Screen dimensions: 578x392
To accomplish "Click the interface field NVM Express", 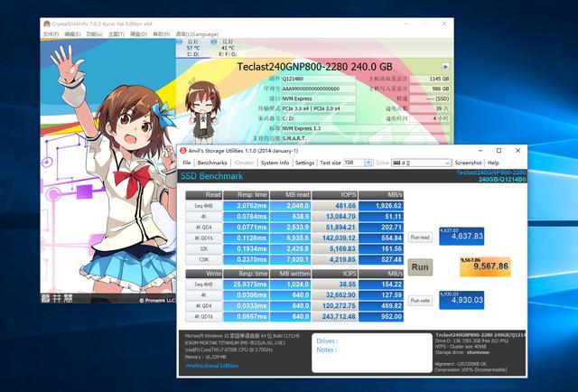I will tap(319, 98).
